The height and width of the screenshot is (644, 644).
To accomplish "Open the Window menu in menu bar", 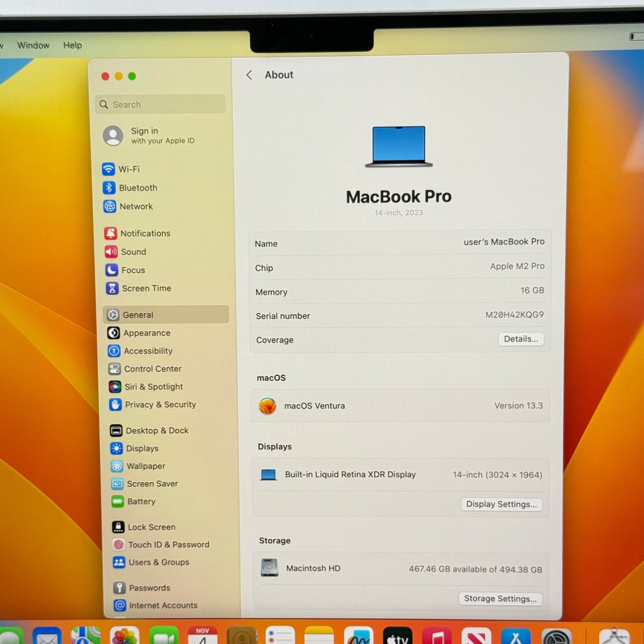I will point(33,45).
